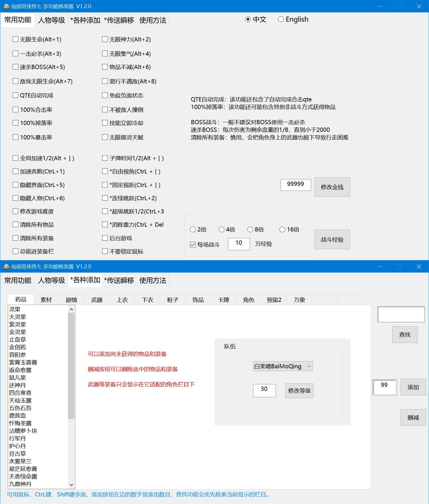The image size is (429, 504).
Task: Switch to 卡牌 category tab
Action: 224,300
